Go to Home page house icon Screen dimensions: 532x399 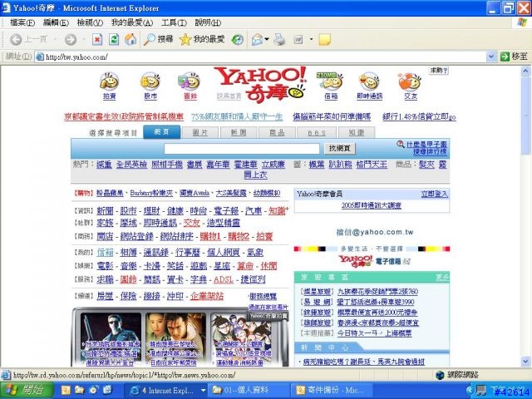[x=131, y=40]
